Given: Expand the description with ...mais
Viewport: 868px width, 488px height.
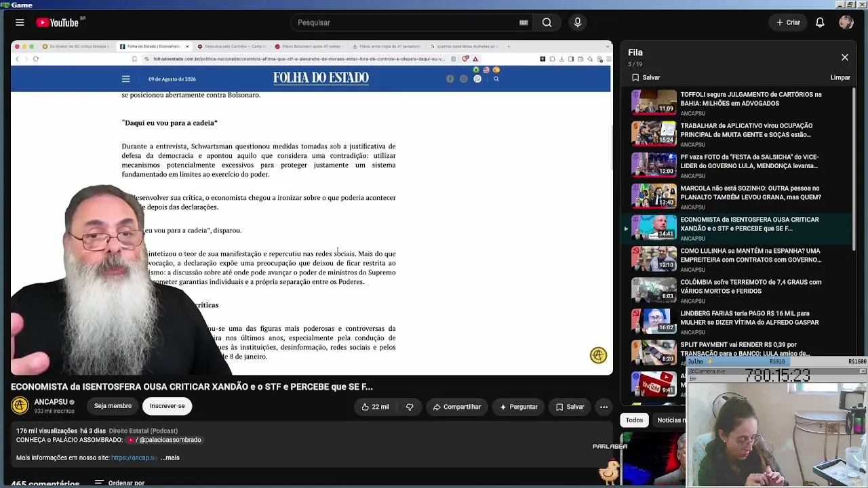Looking at the screenshot, I should point(170,457).
